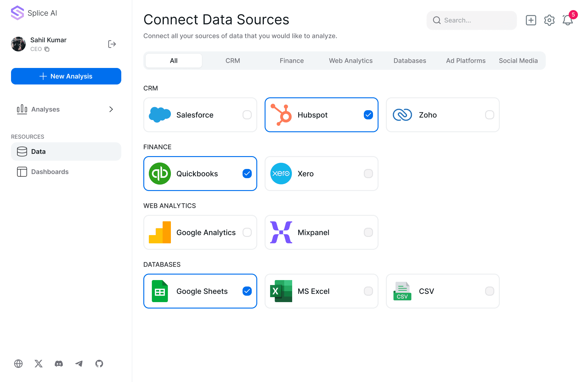Open settings gear icon
Screen dimensions: 588x382
(x=549, y=20)
